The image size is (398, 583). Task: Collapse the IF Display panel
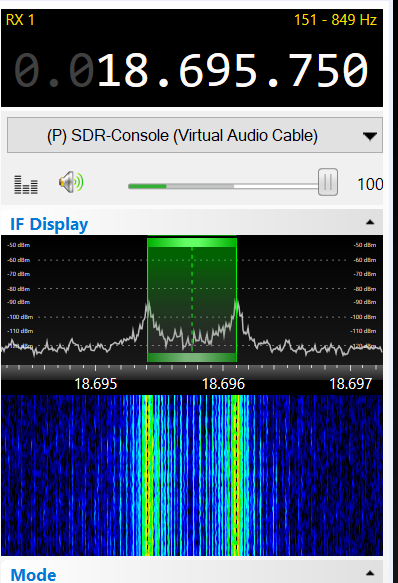pyautogui.click(x=370, y=222)
